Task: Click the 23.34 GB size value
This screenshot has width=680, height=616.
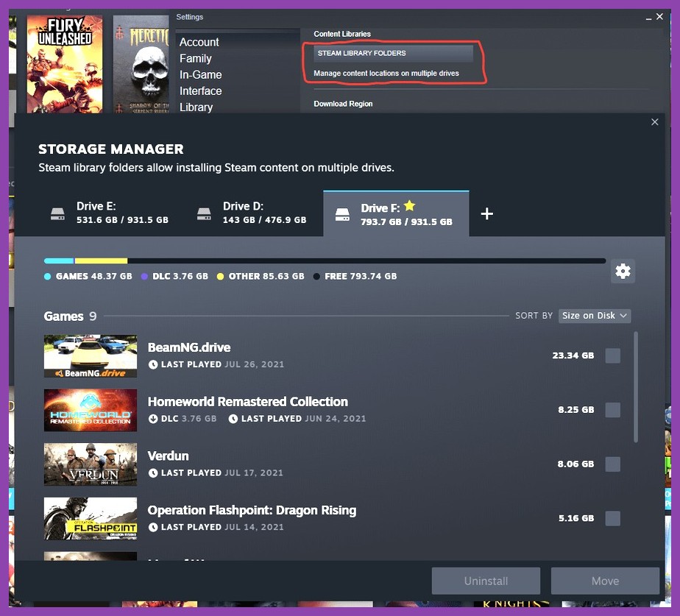Action: [573, 355]
